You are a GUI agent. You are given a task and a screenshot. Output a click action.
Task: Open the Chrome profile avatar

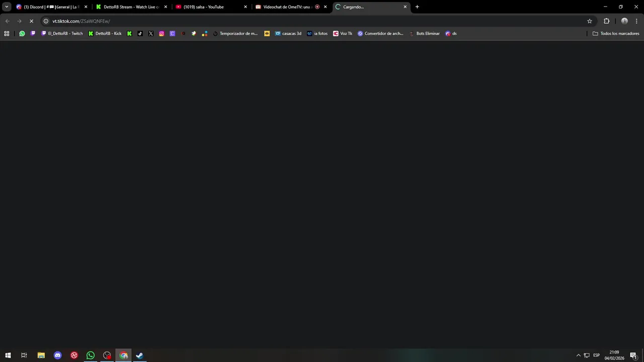(624, 21)
